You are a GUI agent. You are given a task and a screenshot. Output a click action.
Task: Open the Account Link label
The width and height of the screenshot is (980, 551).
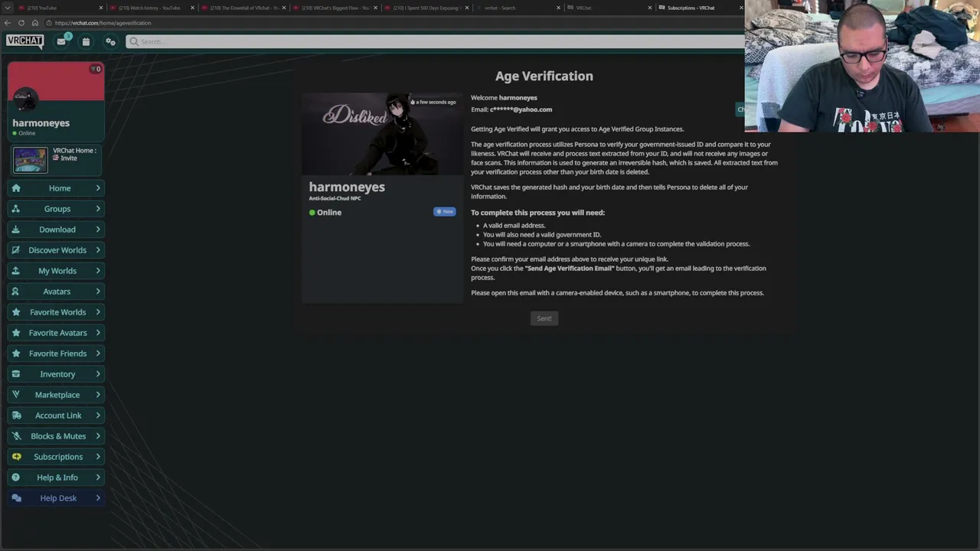(x=58, y=416)
